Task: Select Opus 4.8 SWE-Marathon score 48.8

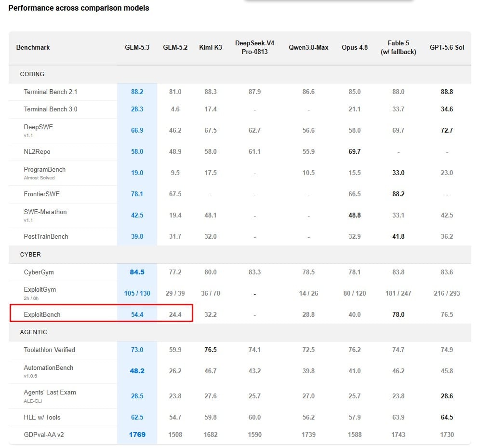Action: pyautogui.click(x=355, y=215)
